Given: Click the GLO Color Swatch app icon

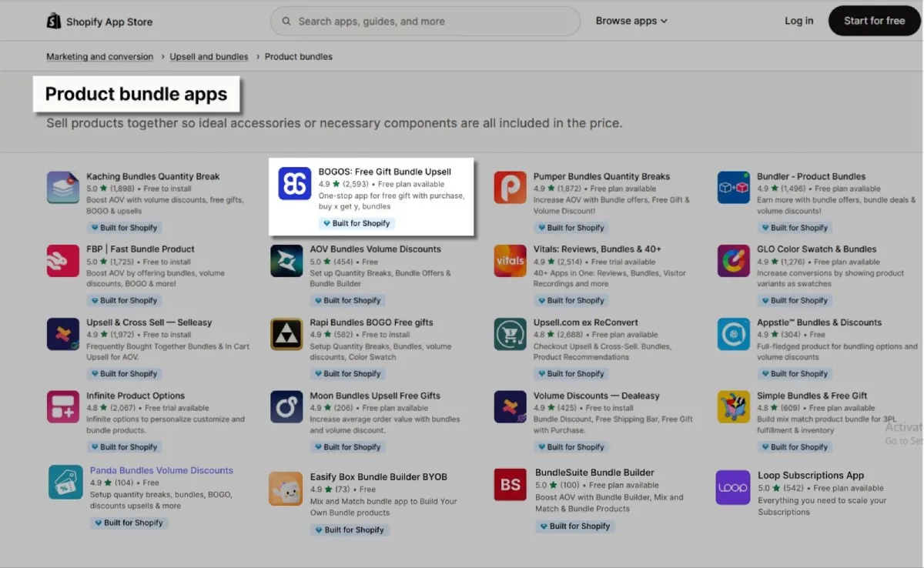Looking at the screenshot, I should point(733,261).
